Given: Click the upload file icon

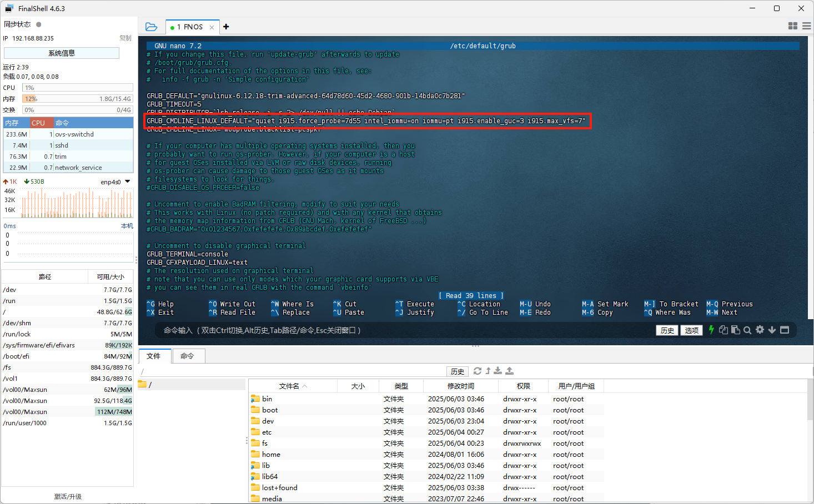Looking at the screenshot, I should coord(509,371).
